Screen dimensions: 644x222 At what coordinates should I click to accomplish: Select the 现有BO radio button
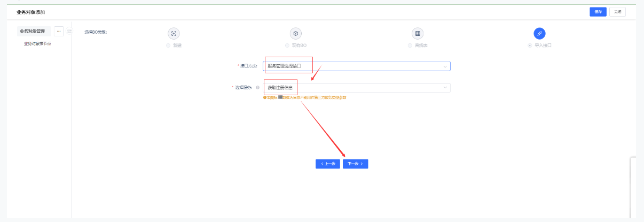click(287, 45)
